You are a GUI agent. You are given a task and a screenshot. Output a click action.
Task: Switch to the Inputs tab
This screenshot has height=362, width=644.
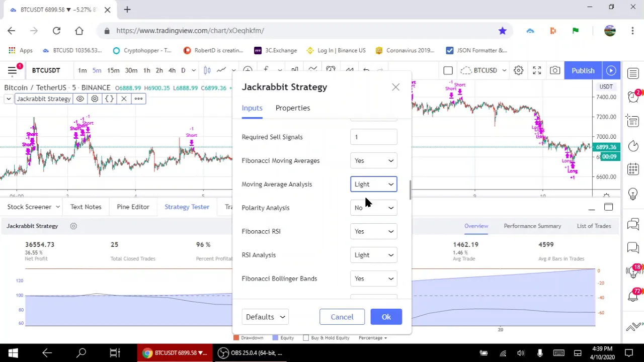[252, 108]
